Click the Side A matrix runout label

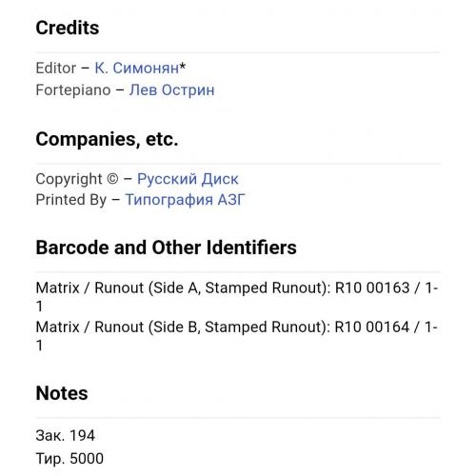183,288
